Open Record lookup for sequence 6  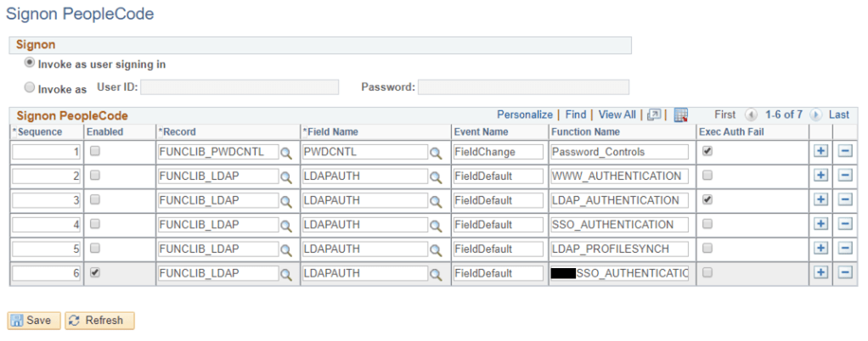click(286, 273)
